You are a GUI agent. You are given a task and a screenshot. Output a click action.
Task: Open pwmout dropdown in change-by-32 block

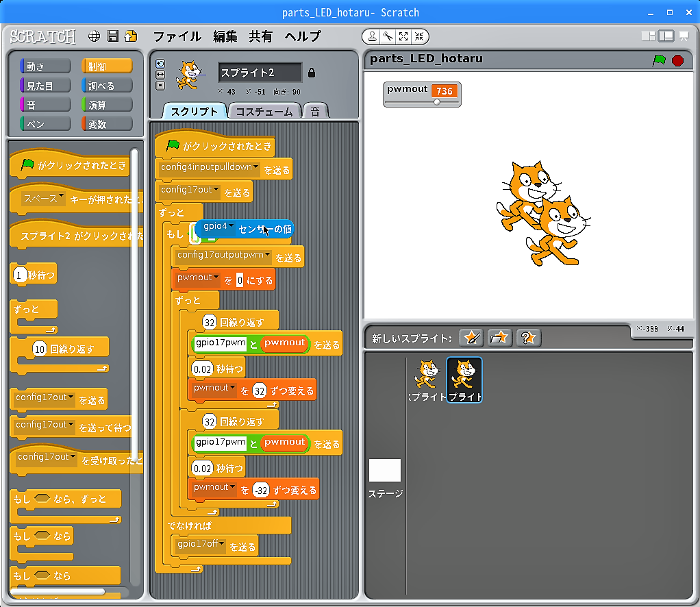point(233,388)
